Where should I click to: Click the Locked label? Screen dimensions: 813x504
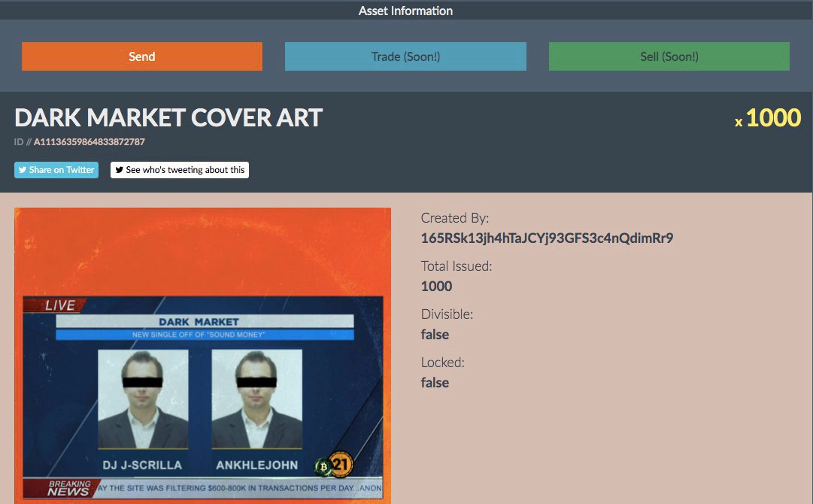(442, 363)
